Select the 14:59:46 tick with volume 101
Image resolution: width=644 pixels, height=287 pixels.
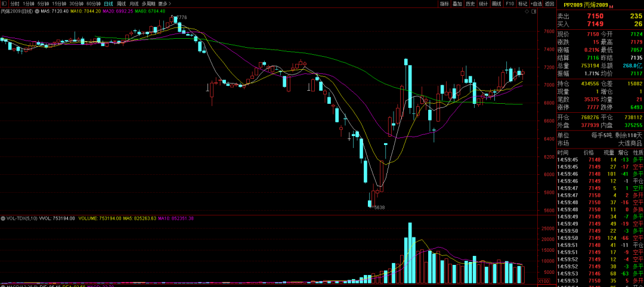[x=600, y=174]
